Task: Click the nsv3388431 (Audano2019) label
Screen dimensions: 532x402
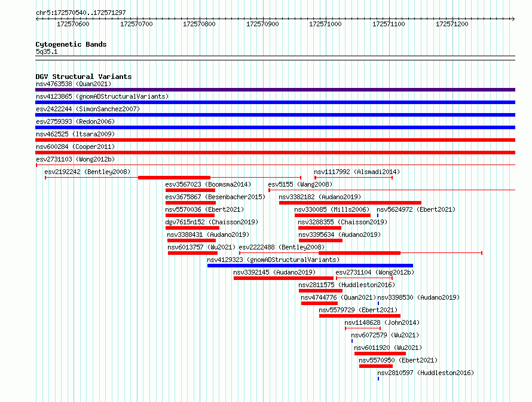Action: (x=208, y=234)
